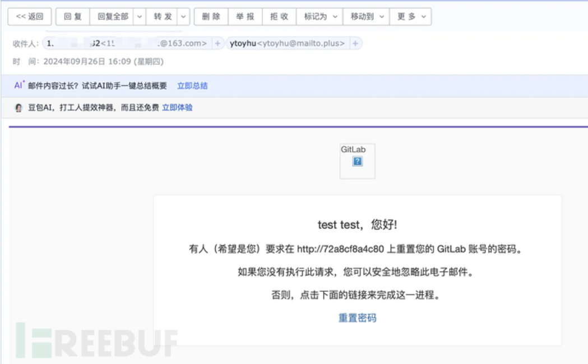Click the 豆包AI avatar icon

pos(18,108)
